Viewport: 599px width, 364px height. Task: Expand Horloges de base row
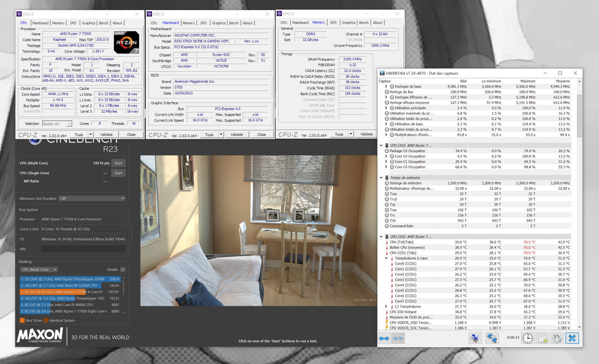click(x=386, y=87)
